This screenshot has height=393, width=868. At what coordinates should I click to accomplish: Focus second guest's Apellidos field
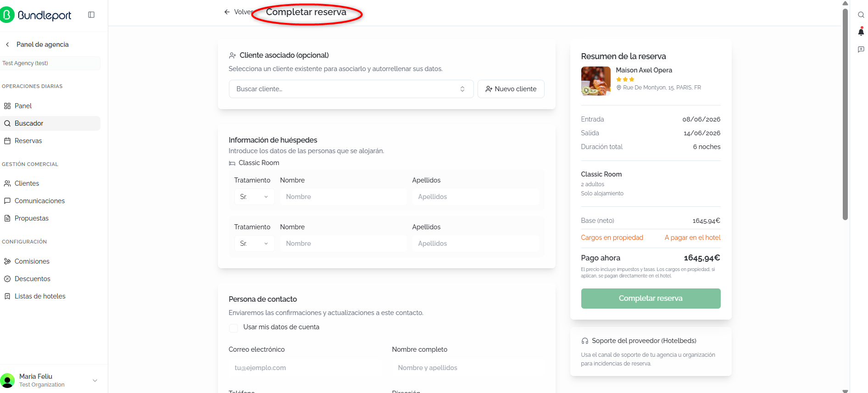click(x=475, y=244)
